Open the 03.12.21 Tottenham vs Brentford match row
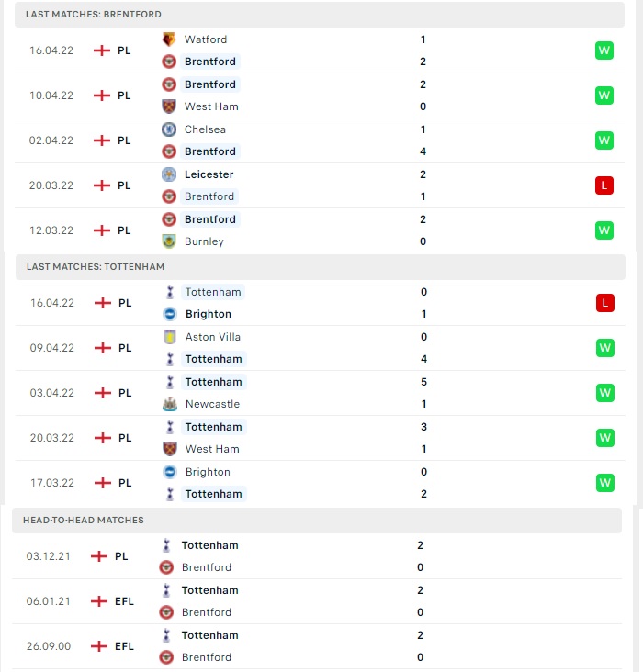 (x=317, y=556)
